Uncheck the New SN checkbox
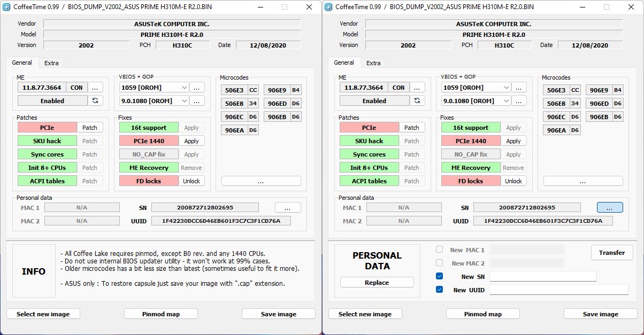This screenshot has width=644, height=335. 439,276
